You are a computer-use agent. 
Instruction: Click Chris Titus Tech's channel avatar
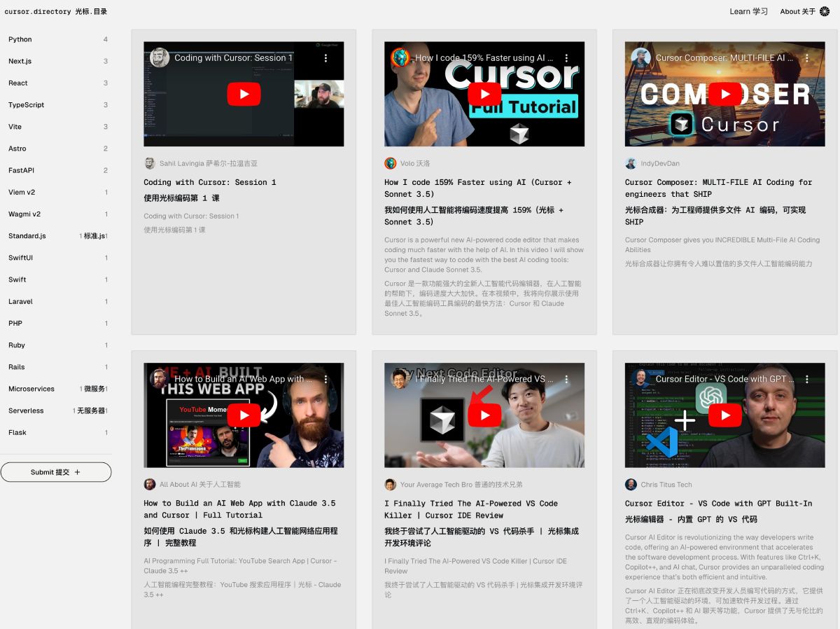[631, 484]
